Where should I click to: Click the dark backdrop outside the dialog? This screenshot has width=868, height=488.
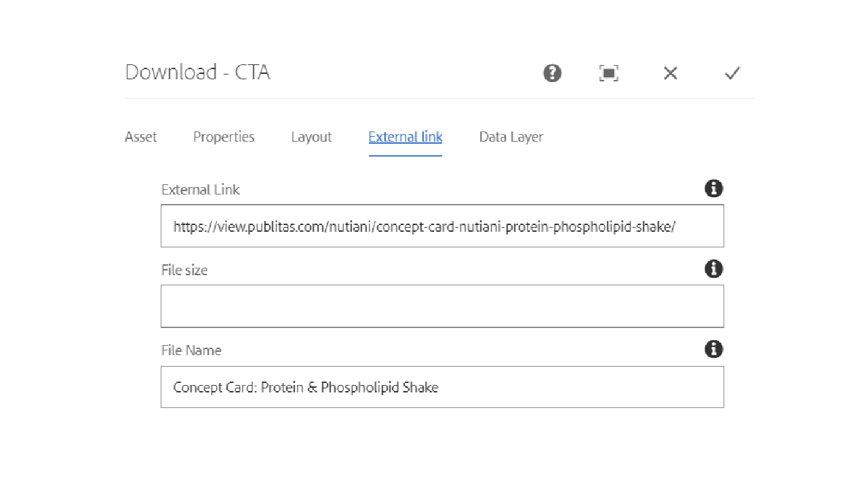pyautogui.click(x=54, y=244)
